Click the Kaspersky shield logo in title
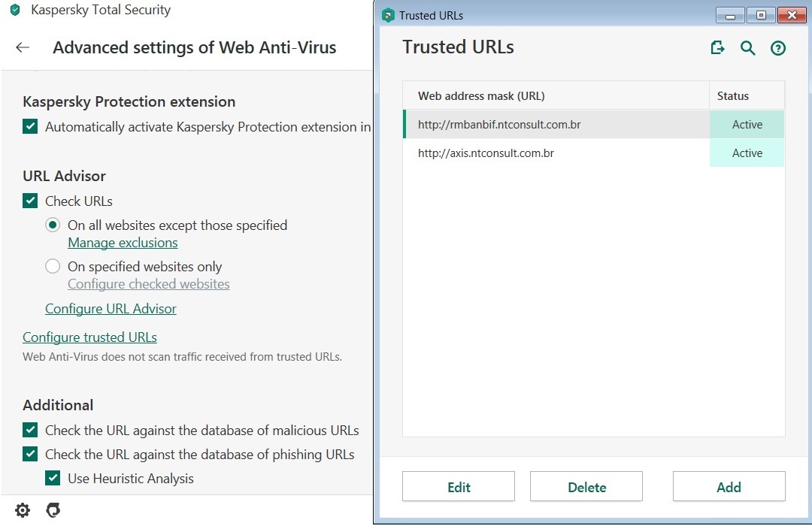Image resolution: width=812 pixels, height=526 pixels. (x=15, y=11)
